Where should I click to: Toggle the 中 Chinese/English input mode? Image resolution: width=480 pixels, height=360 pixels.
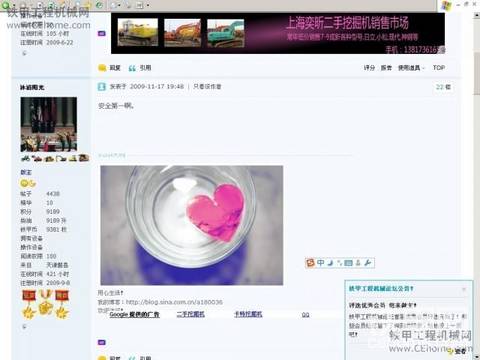[x=321, y=263]
